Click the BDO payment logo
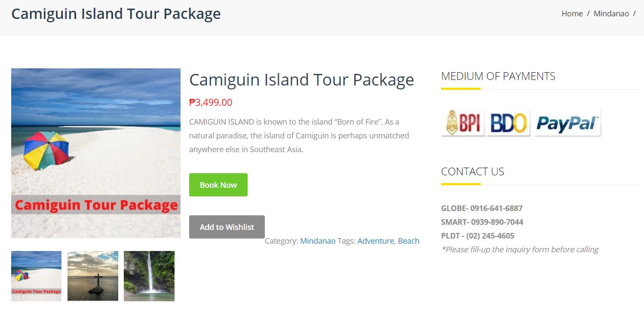The image size is (644, 309). pos(509,123)
